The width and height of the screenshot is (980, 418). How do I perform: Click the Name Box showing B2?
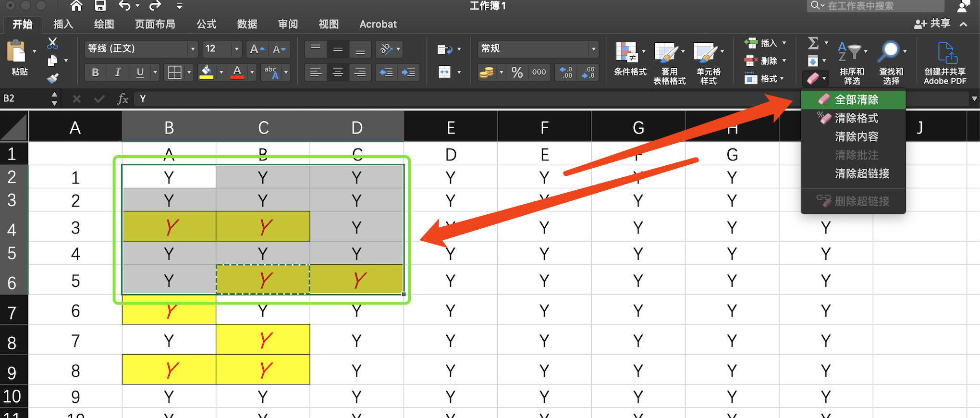pos(25,98)
